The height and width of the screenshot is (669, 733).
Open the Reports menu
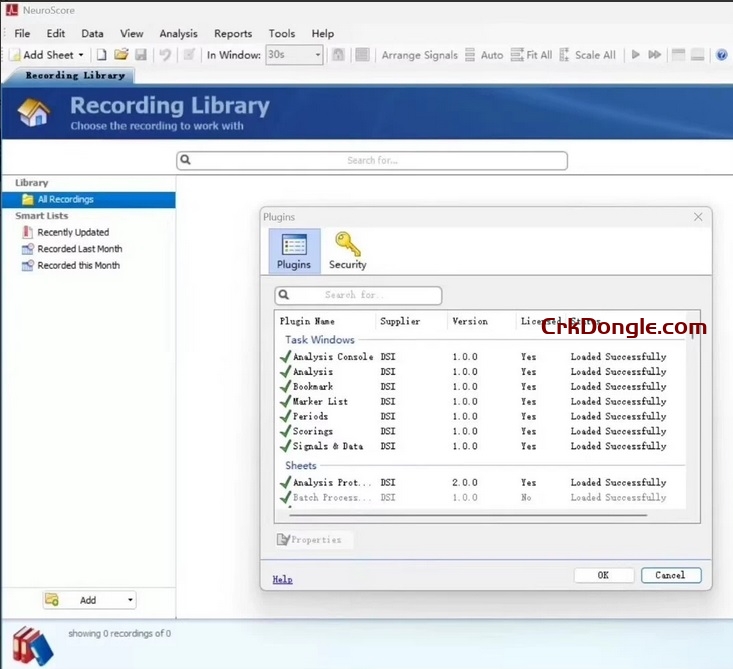click(233, 34)
